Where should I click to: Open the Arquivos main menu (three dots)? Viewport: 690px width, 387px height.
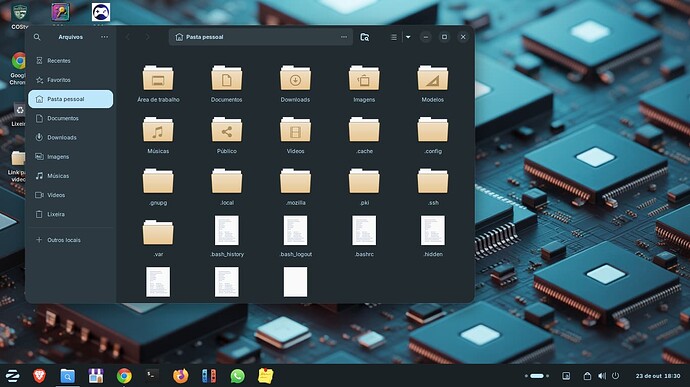(104, 37)
